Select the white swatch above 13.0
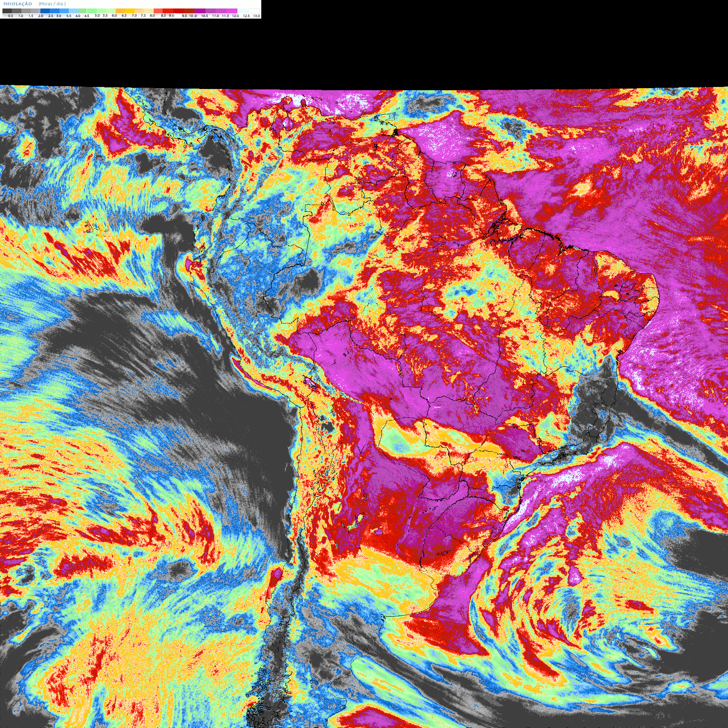 point(254,11)
